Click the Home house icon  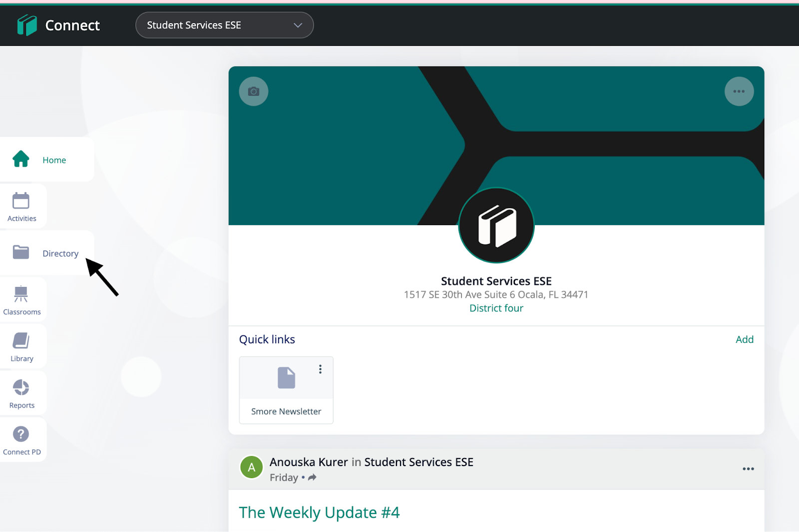point(21,159)
